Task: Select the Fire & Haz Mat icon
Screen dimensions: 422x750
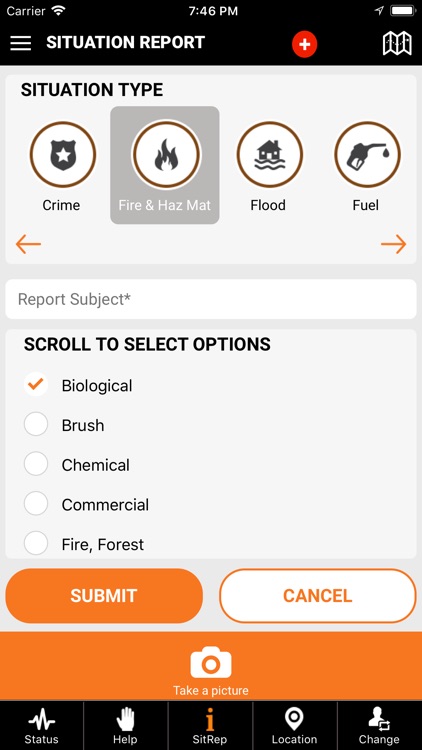Action: coord(166,154)
